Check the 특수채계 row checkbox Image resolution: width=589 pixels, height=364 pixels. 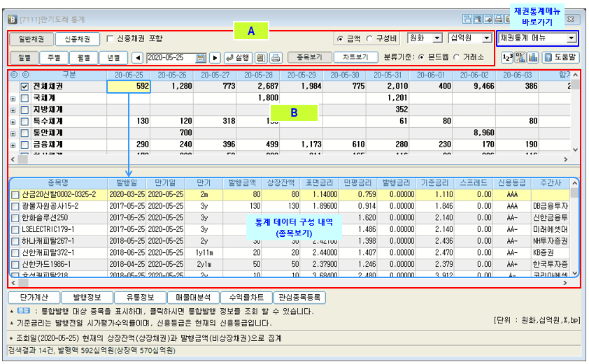[24, 122]
